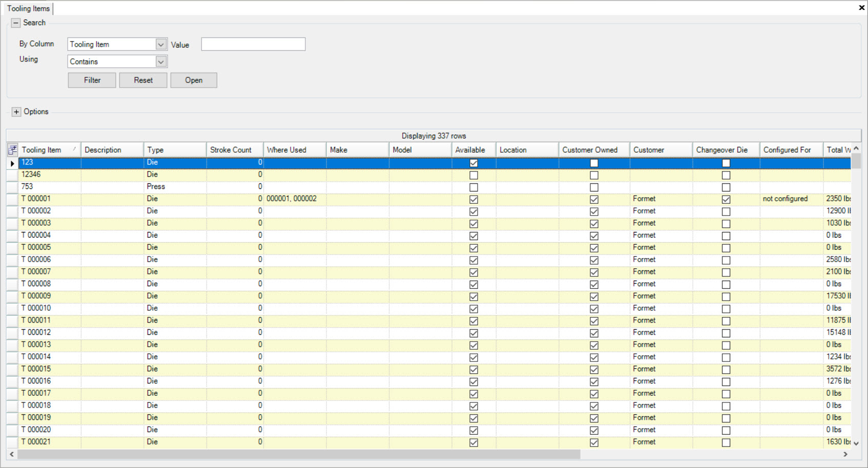Open the By Column dropdown
This screenshot has height=468, width=868.
pos(161,45)
